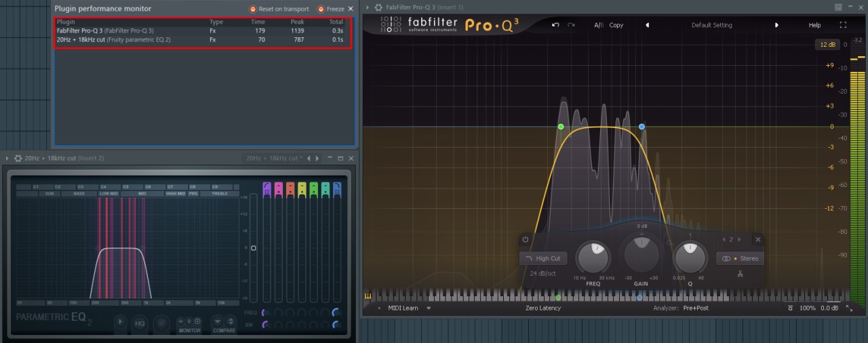Select last Monitor mode in Parametric EQ 2
Viewport: 868px width, 343px height.
[x=197, y=321]
